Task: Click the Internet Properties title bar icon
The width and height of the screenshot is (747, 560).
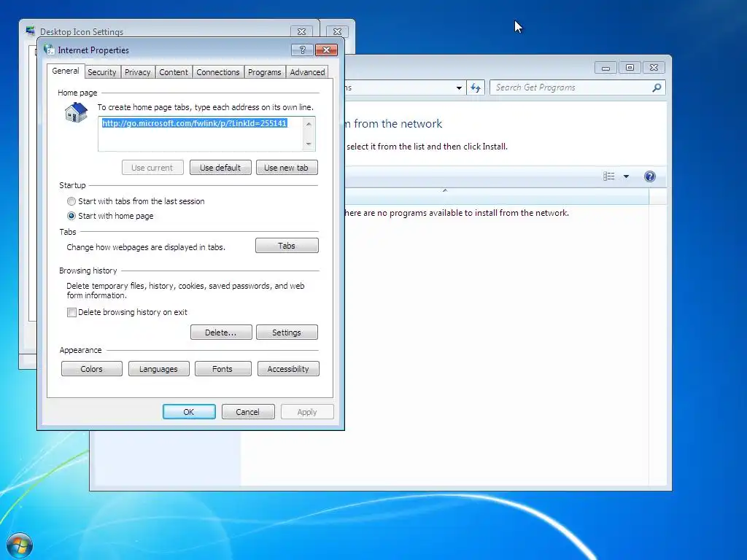Action: pyautogui.click(x=49, y=50)
